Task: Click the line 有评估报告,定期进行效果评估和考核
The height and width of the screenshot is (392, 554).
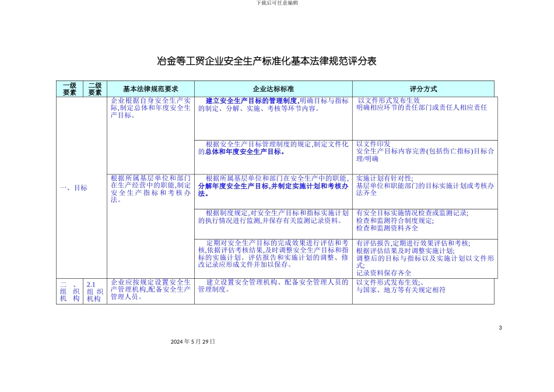Action: tap(413, 243)
